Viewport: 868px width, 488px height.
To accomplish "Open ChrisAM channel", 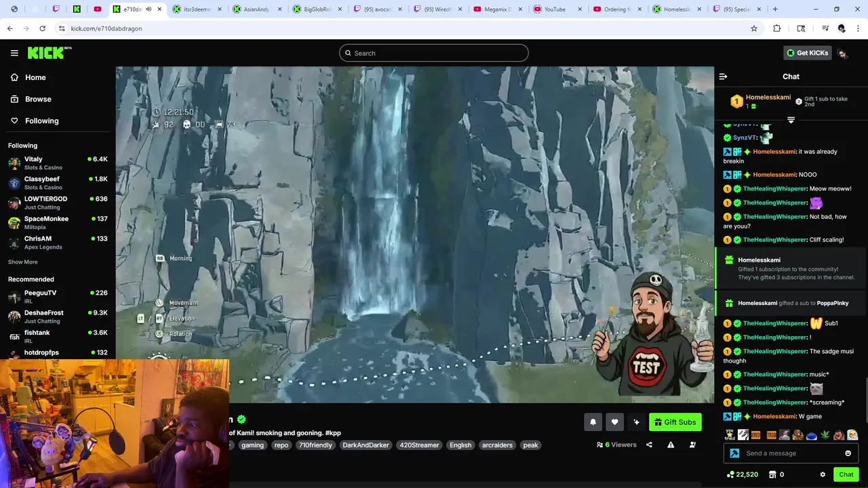I will [x=58, y=243].
